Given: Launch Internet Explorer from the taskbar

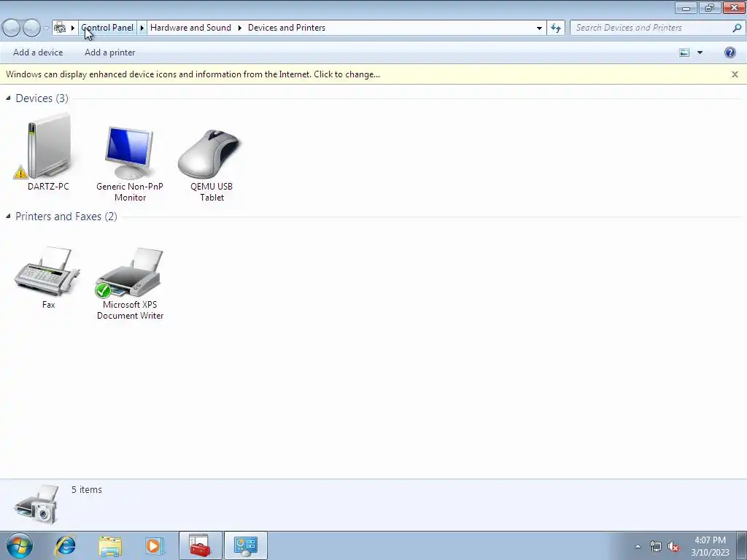Looking at the screenshot, I should [x=65, y=545].
